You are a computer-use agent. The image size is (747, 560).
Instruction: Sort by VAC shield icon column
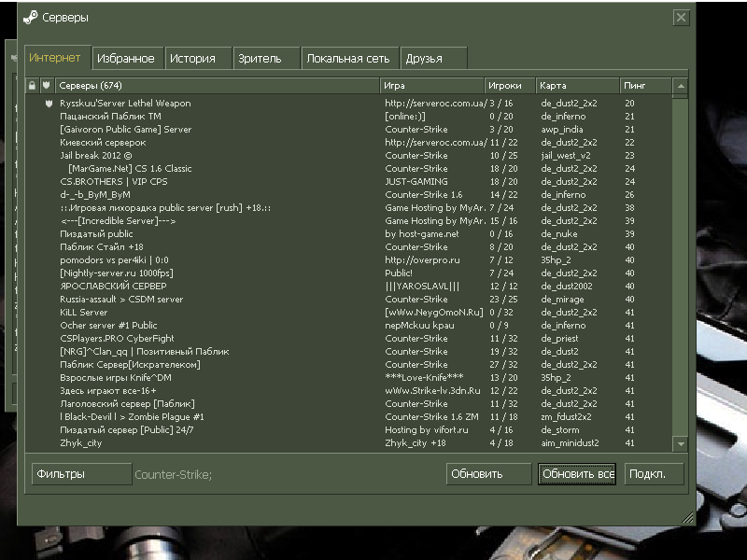[47, 86]
